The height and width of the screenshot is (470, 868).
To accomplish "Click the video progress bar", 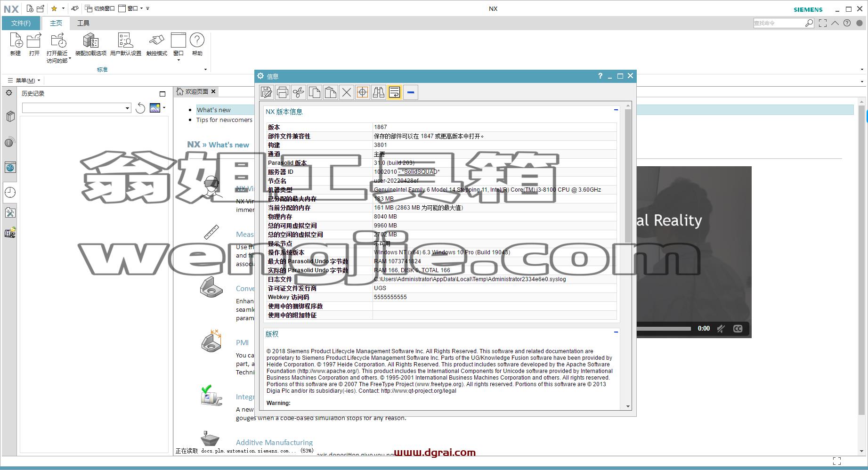I will click(x=664, y=328).
